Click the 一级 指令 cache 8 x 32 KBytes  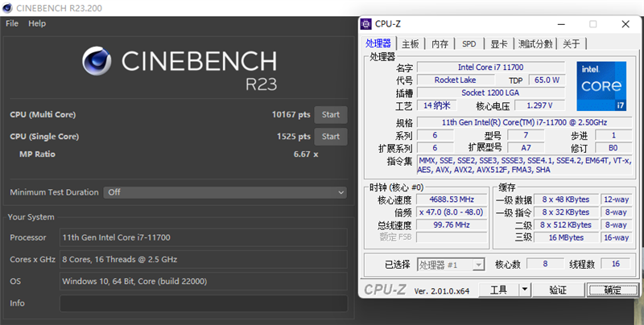point(566,212)
